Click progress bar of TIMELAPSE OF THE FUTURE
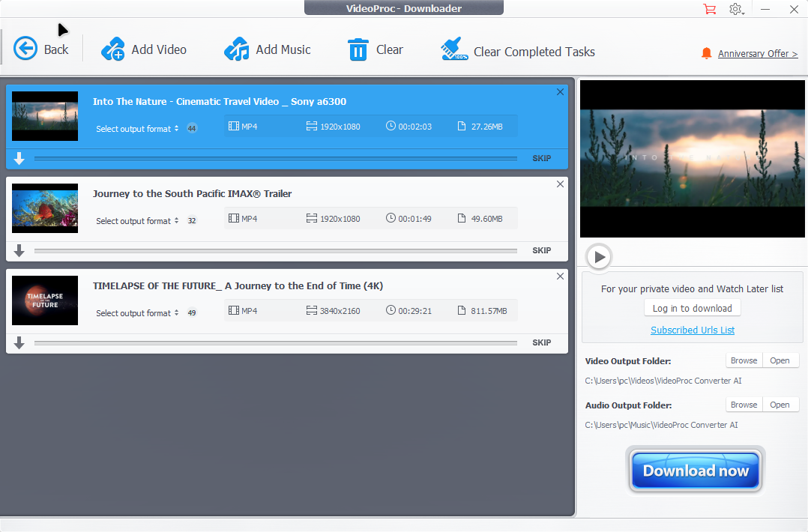The image size is (808, 532). coord(276,343)
